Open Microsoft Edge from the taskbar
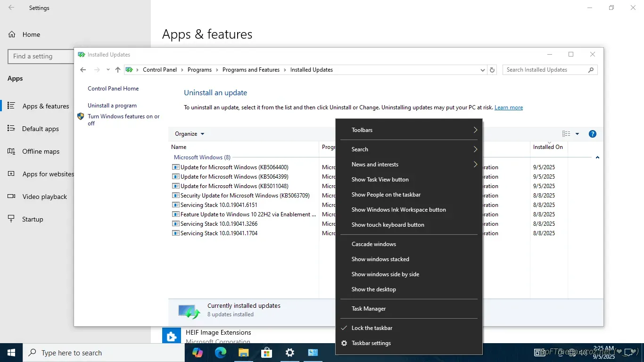644x362 pixels. pyautogui.click(x=221, y=353)
